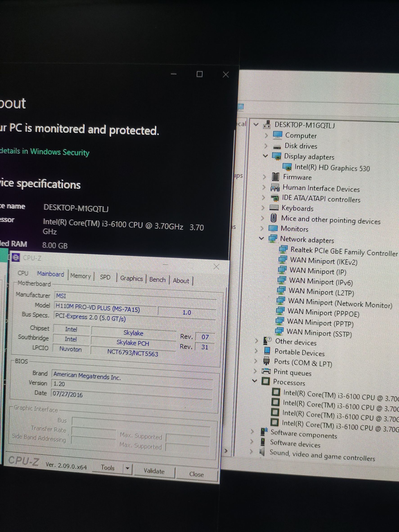Click the Print queues printer icon
Screen dimensions: 399x532
(x=266, y=371)
